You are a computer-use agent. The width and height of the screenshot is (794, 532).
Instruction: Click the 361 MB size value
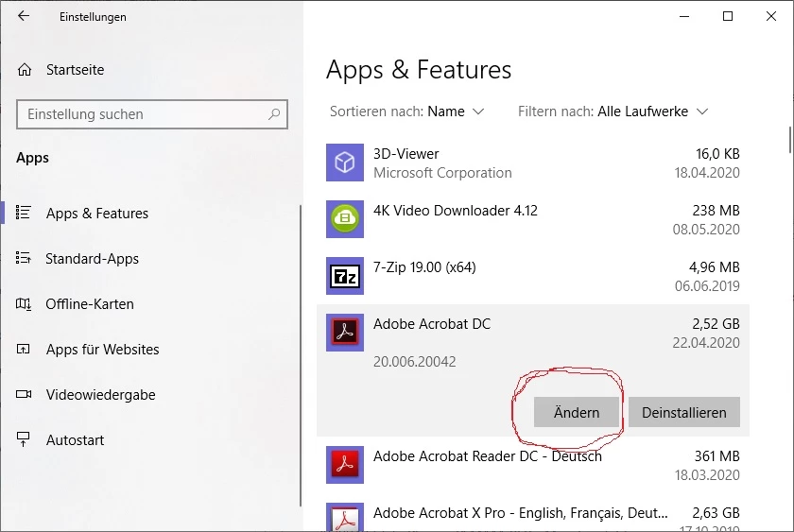coord(717,456)
